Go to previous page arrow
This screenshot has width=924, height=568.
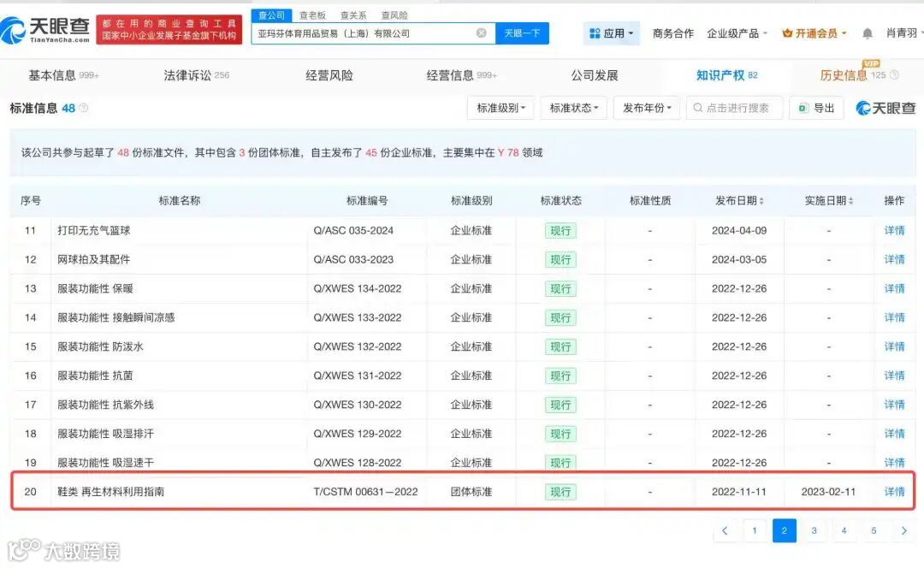pos(725,530)
